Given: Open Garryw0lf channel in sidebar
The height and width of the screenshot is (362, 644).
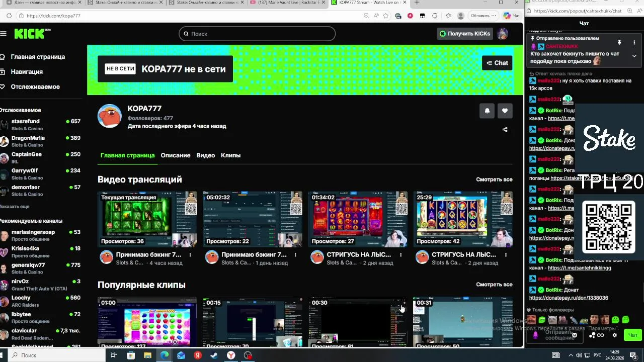Looking at the screenshot, I should pos(40,174).
